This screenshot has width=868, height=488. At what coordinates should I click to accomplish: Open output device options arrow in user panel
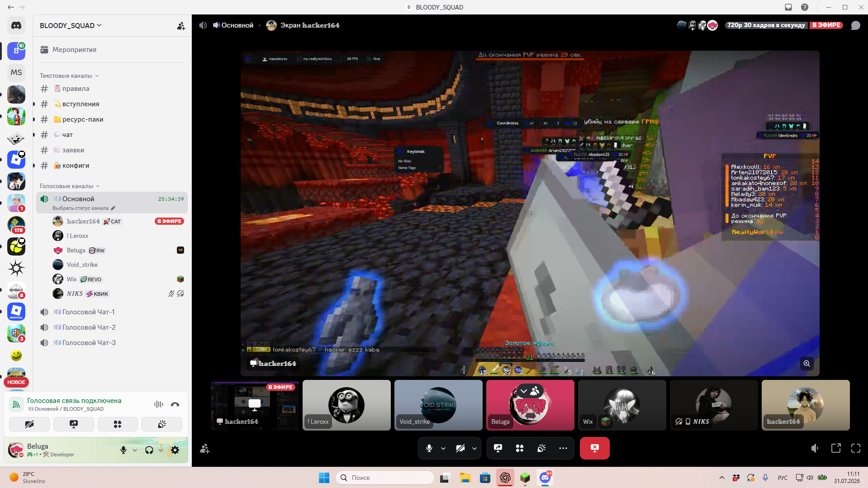tap(161, 450)
